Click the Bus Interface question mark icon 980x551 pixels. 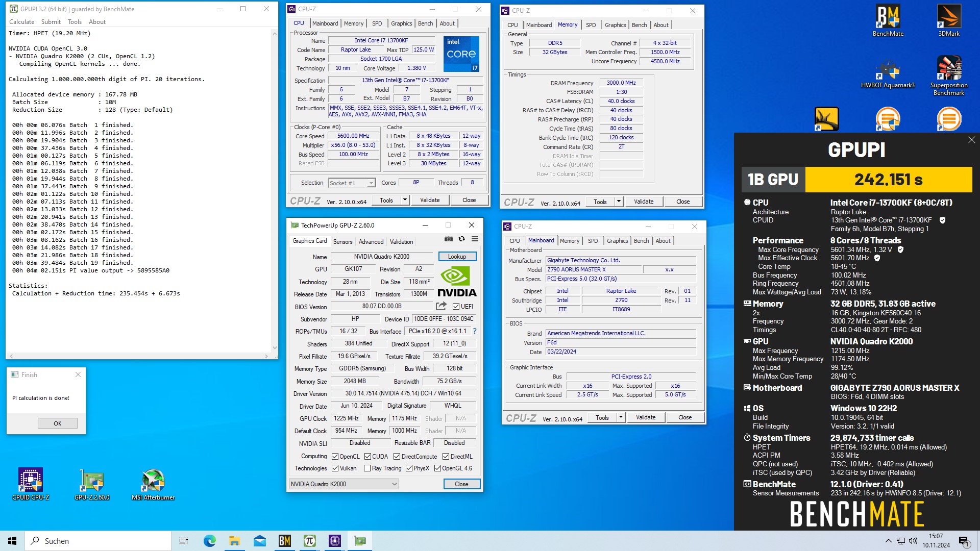(474, 331)
